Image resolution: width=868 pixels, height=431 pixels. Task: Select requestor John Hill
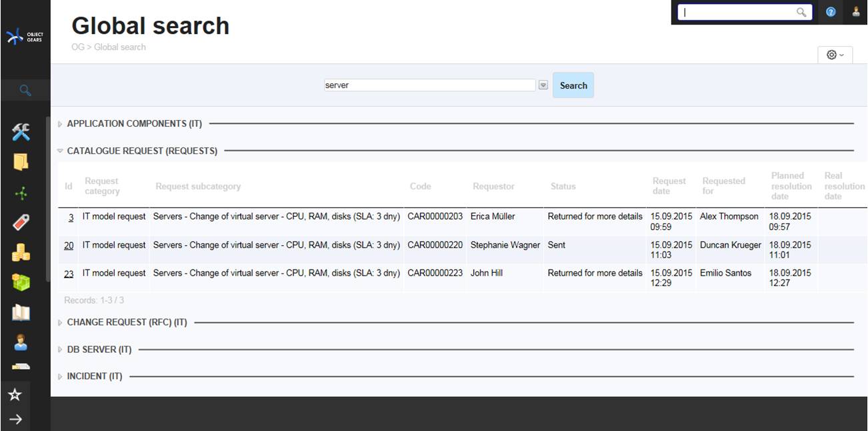coord(487,274)
